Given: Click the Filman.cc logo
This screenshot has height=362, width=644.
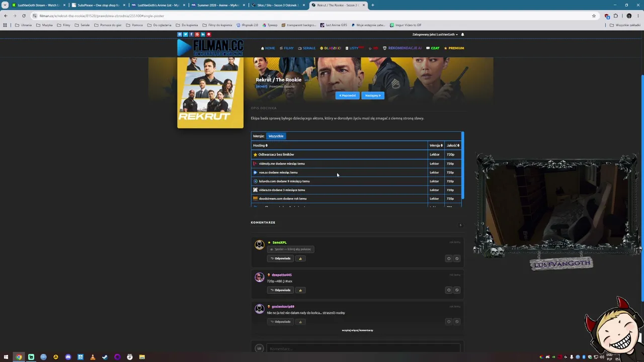Looking at the screenshot, I should pyautogui.click(x=210, y=48).
